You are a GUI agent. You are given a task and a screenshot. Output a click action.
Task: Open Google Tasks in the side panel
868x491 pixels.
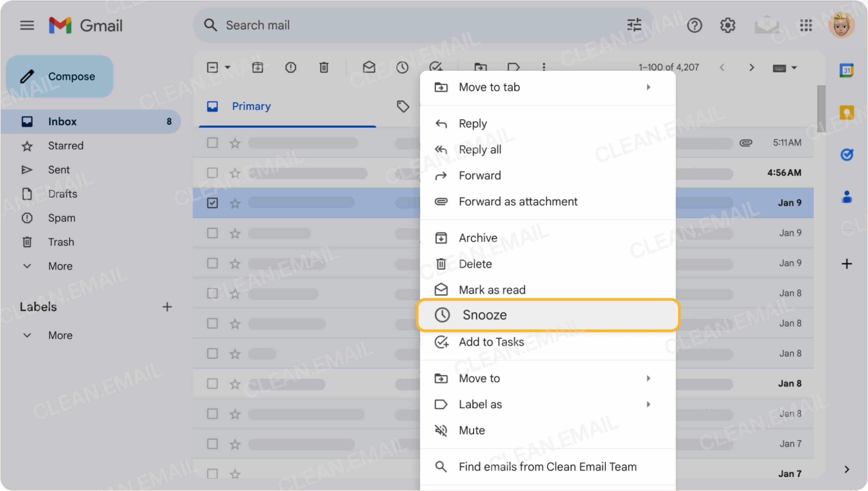tap(847, 155)
